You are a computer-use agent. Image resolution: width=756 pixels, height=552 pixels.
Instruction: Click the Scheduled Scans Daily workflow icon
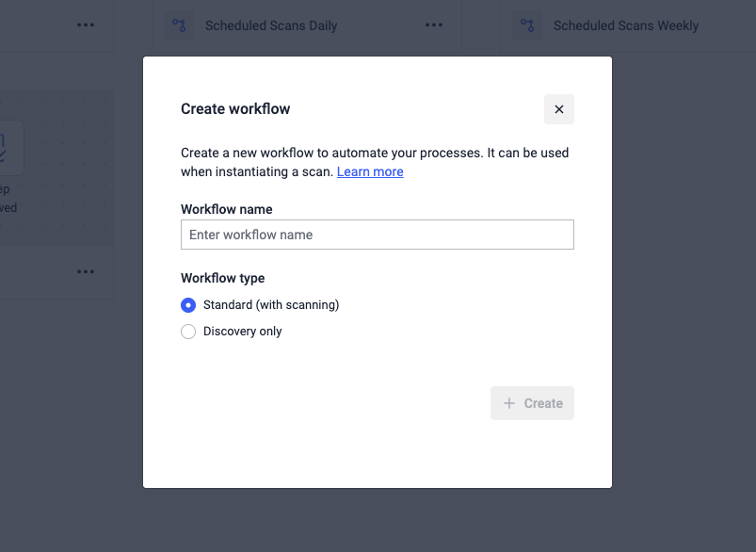pos(179,25)
